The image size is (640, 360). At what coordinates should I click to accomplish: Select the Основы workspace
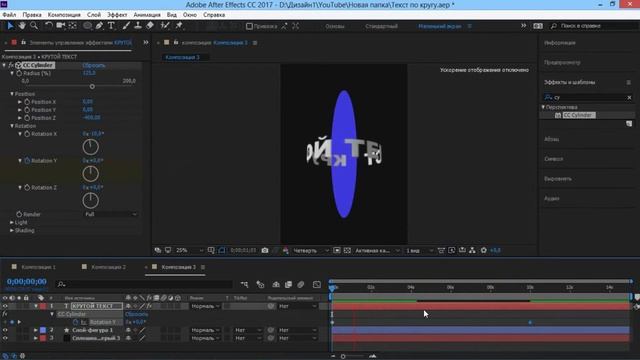335,26
